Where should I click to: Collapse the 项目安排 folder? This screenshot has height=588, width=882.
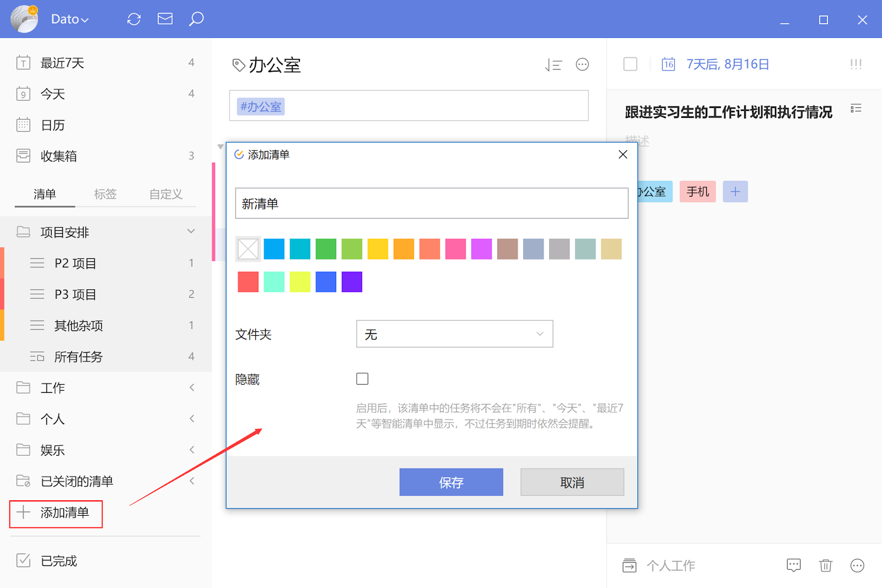[191, 231]
